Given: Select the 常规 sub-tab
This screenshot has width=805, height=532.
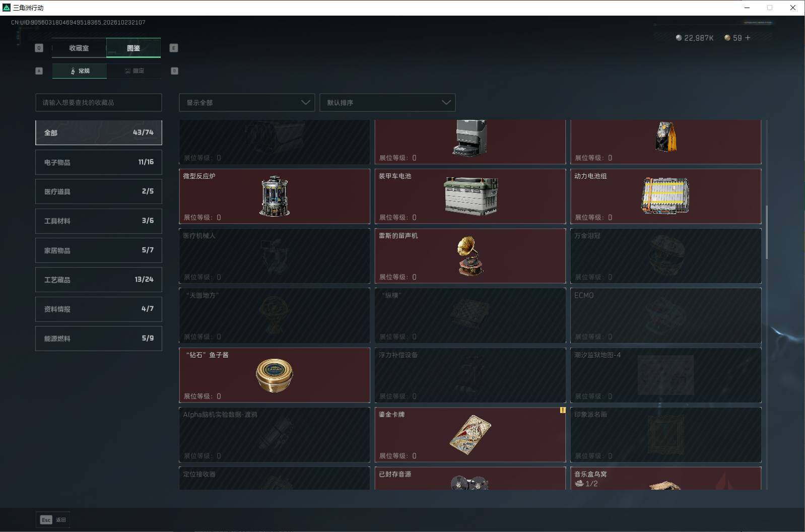Looking at the screenshot, I should (80, 71).
